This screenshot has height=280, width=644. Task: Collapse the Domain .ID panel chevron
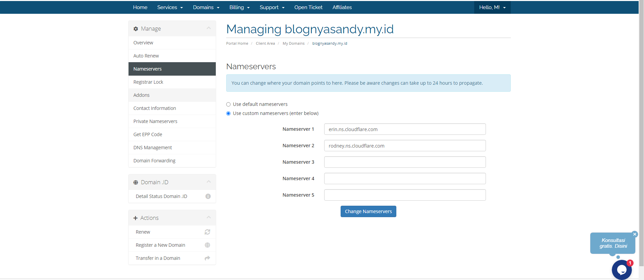[209, 182]
